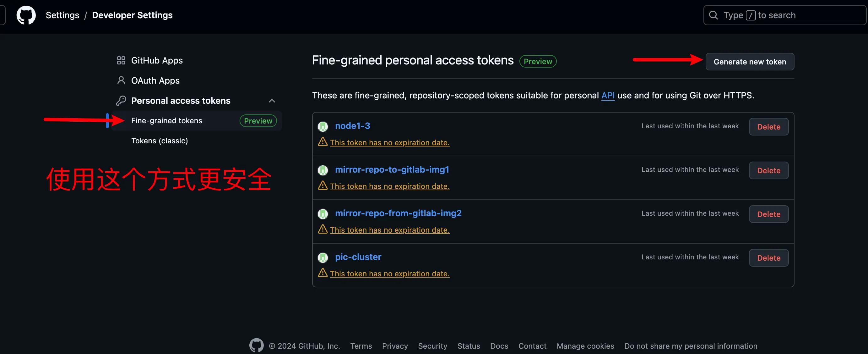
Task: Open the GitHub logo in the header
Action: (x=26, y=15)
